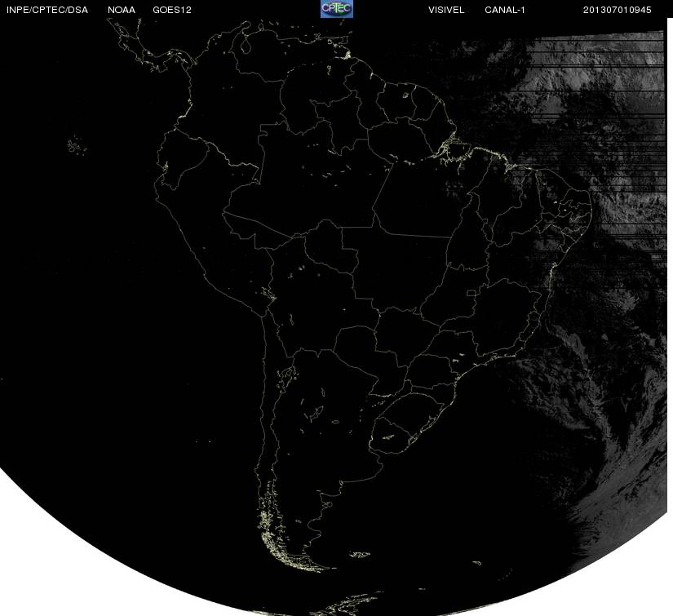Click the South Georgia island outline
Viewport: 673px width, 616px height.
tap(476, 563)
